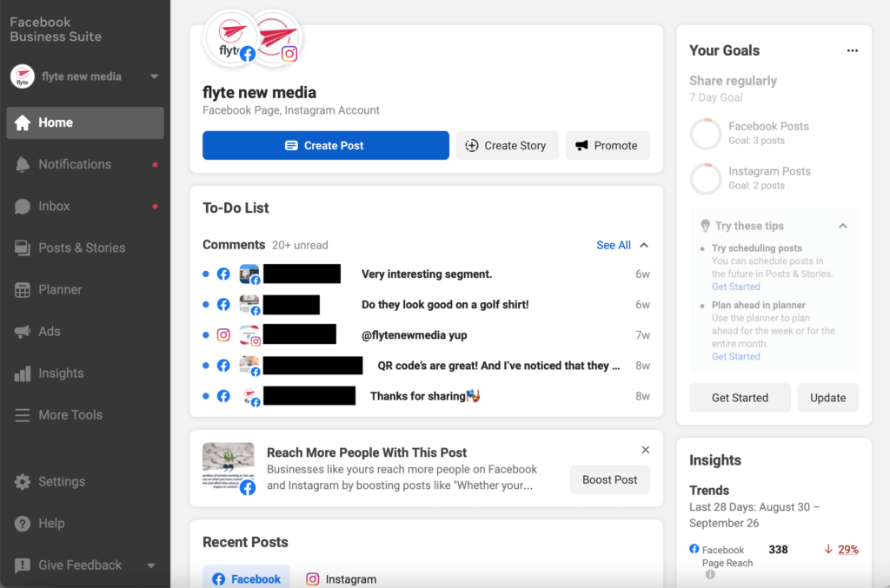Dismiss the Reach More People card
890x588 pixels.
click(x=646, y=450)
